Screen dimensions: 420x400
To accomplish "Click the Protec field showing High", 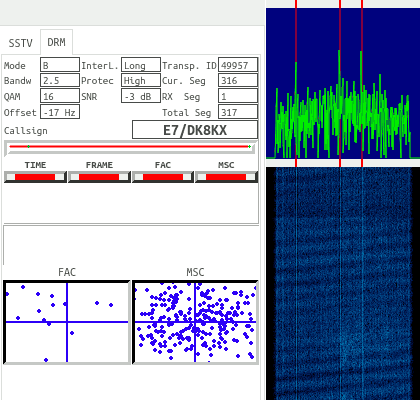I will click(141, 80).
